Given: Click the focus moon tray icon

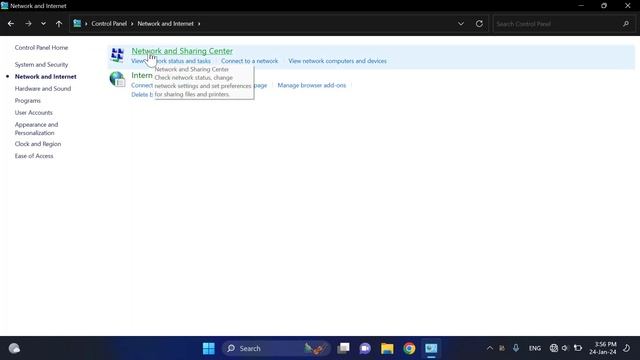Looking at the screenshot, I should 627,348.
